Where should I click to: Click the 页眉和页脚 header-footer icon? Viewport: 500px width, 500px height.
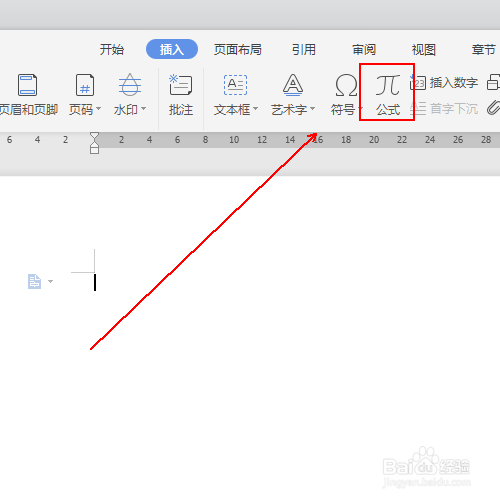[x=27, y=85]
